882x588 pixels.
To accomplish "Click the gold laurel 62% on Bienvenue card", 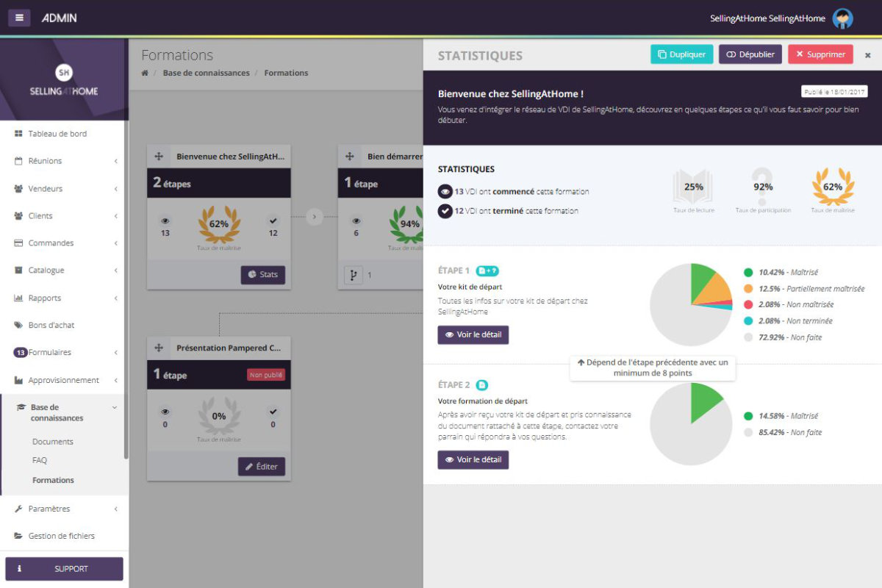I will 219,225.
